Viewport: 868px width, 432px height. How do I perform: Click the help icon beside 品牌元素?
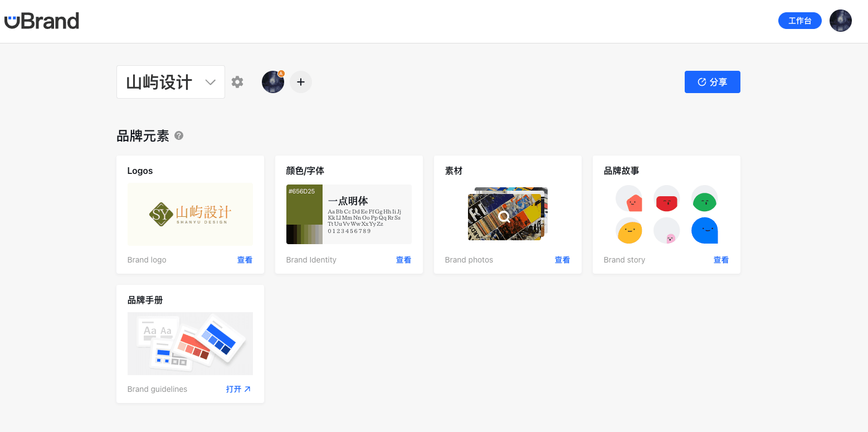(x=179, y=135)
